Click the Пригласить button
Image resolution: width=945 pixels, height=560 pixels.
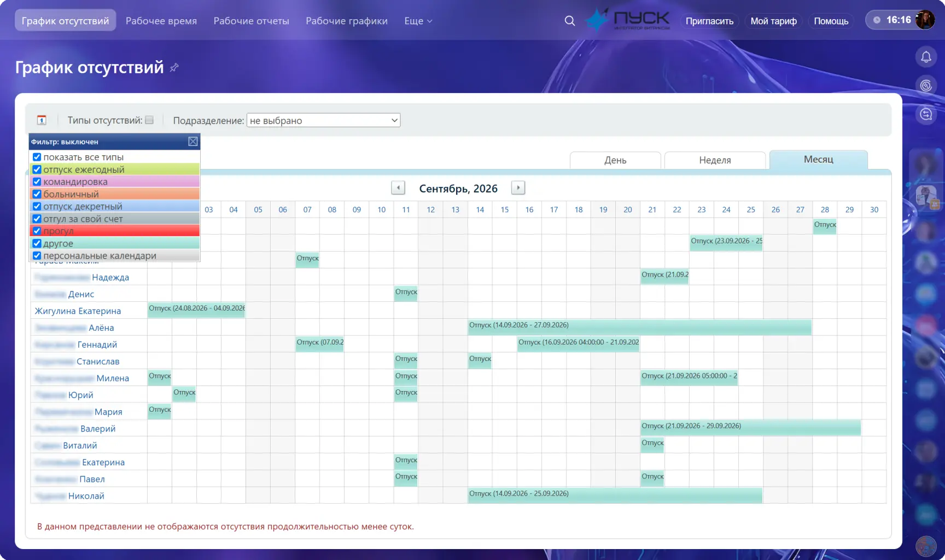709,21
